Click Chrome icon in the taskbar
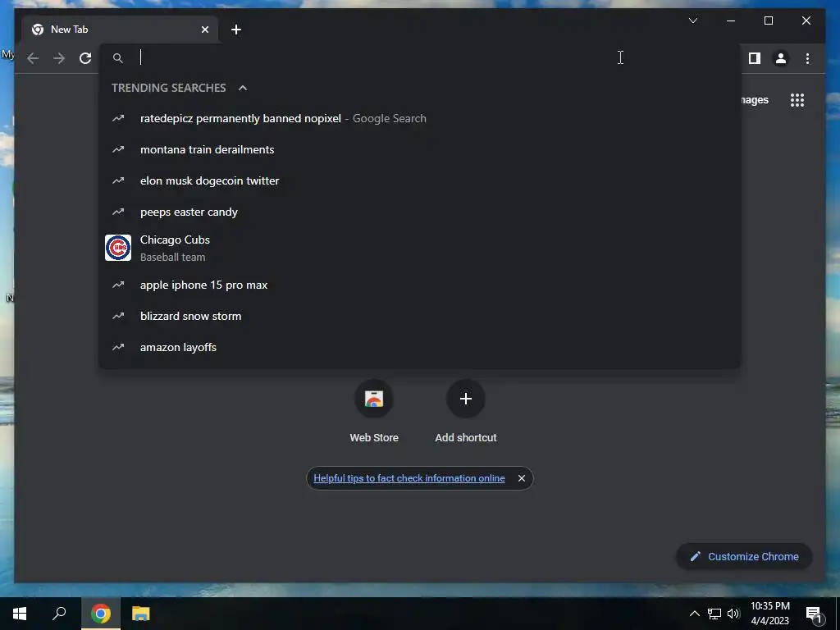The height and width of the screenshot is (630, 840). point(101,614)
